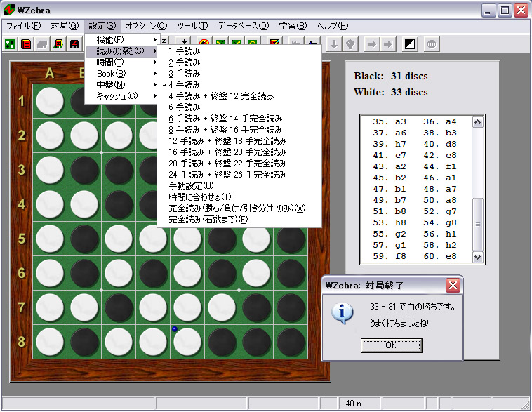532x412 pixels.
Task: Click the lightbulb hint toolbar icon
Action: 350,44
